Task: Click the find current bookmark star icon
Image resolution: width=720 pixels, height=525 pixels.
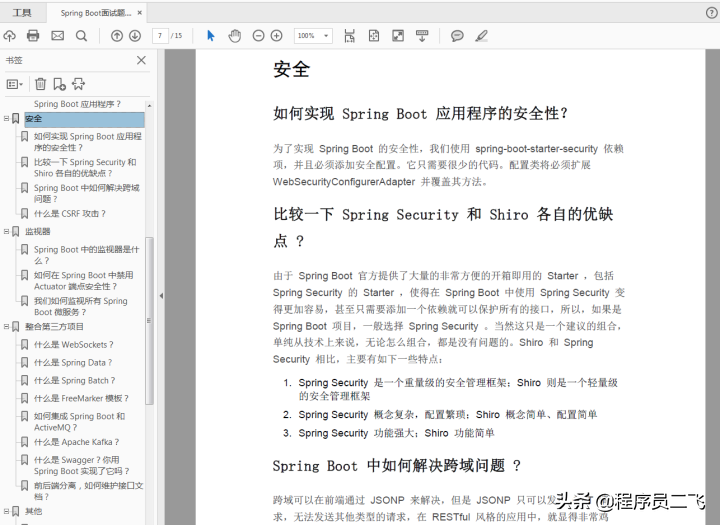Action: (79, 84)
